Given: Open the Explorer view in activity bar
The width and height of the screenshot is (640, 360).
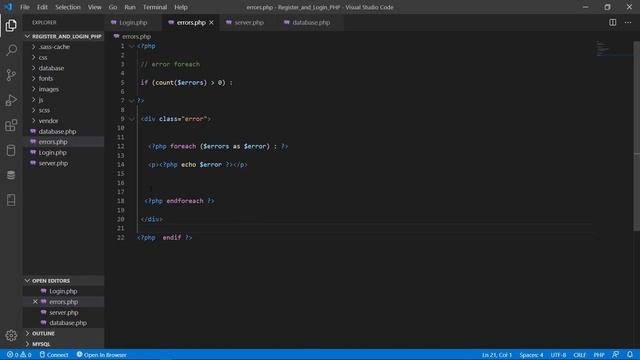Looking at the screenshot, I should 11,25.
